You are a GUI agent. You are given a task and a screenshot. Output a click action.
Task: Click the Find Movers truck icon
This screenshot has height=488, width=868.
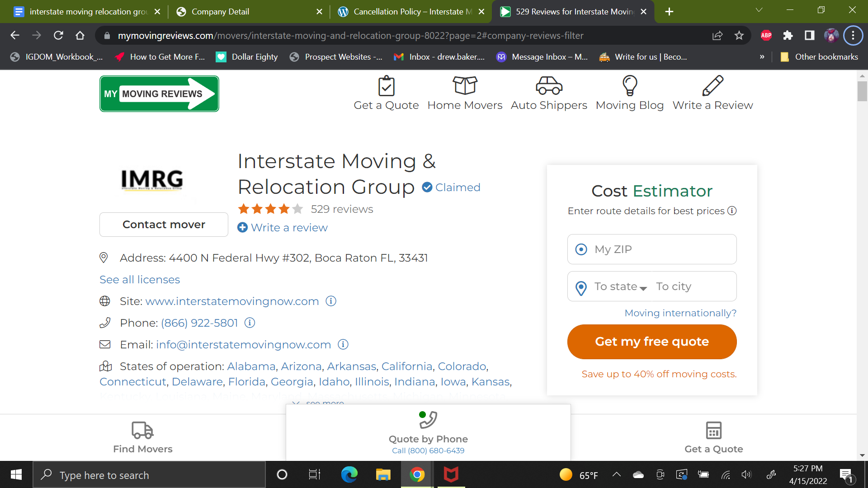tap(142, 430)
